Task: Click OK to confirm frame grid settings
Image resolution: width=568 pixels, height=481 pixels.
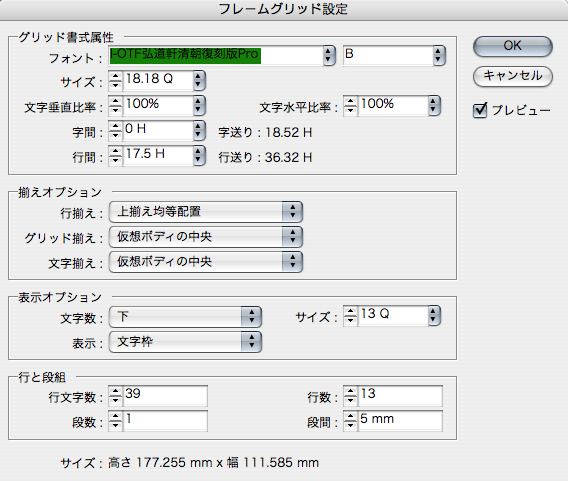Action: coord(513,46)
